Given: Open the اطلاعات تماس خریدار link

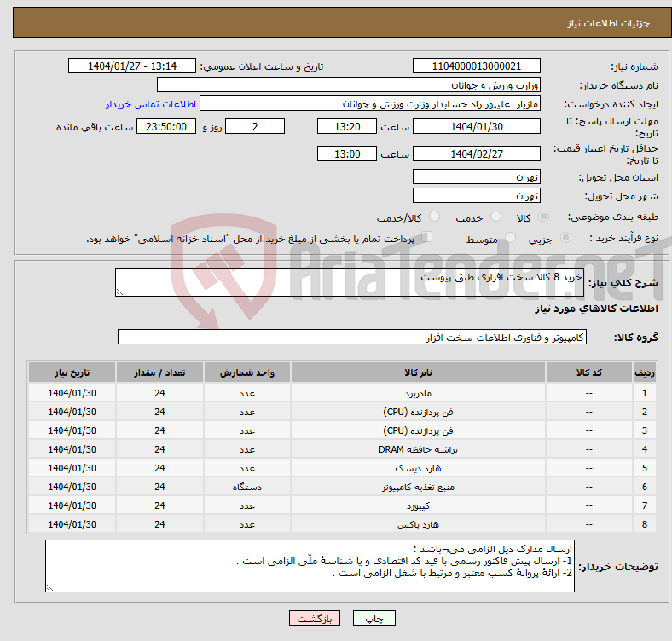Looking at the screenshot, I should point(151,104).
